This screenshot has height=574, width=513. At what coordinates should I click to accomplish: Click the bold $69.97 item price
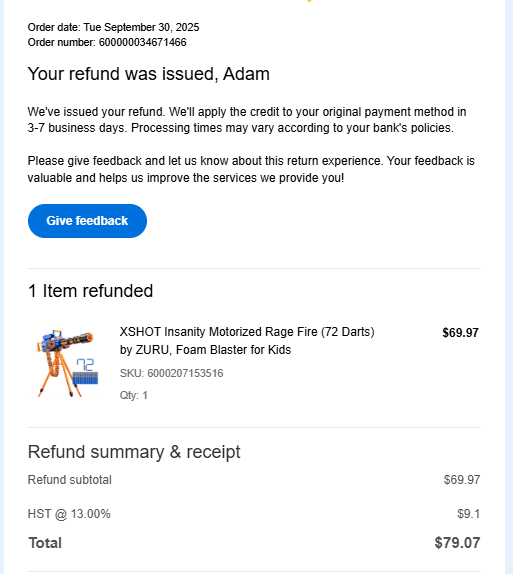click(460, 333)
